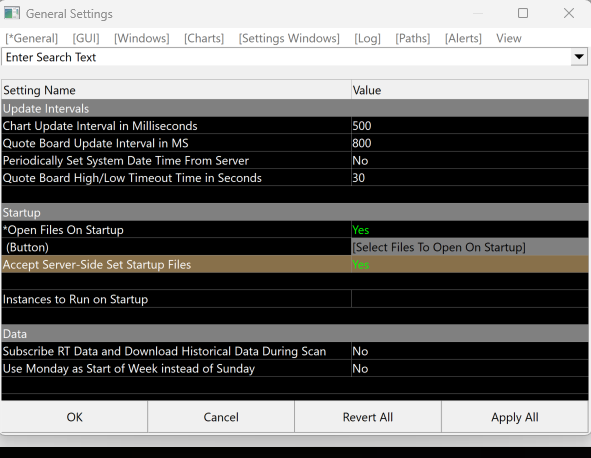Click the Enter Search Text field
The width and height of the screenshot is (591, 458).
click(x=286, y=57)
